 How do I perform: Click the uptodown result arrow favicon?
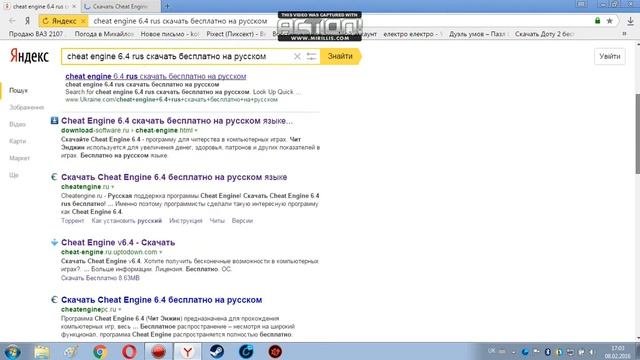pyautogui.click(x=54, y=242)
